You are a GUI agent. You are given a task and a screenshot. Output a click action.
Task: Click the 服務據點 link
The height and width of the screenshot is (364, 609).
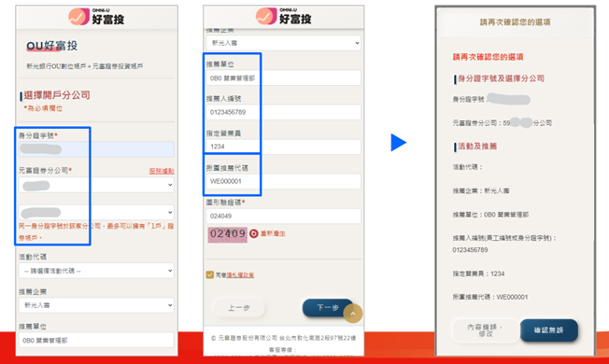[162, 171]
